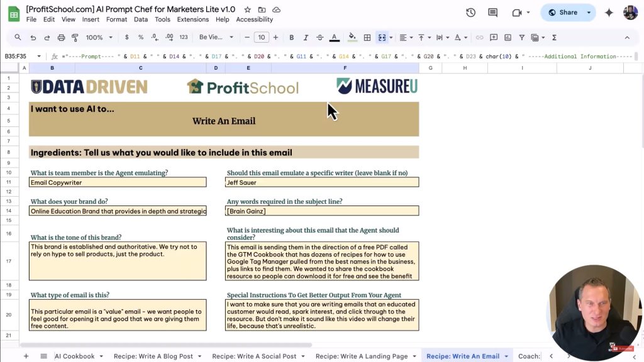This screenshot has height=362, width=644.
Task: Select the [Brain Gainz] cell
Action: pos(322,211)
